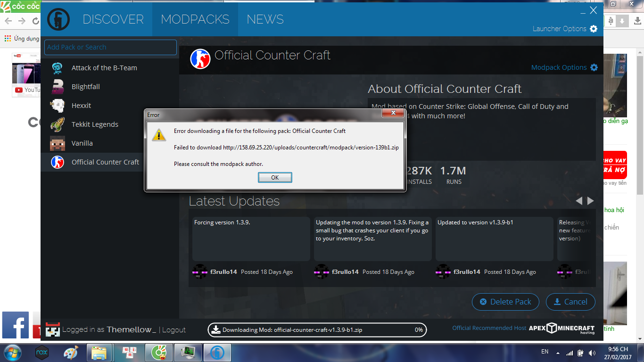Open Windows Explorer from the taskbar

(x=99, y=353)
